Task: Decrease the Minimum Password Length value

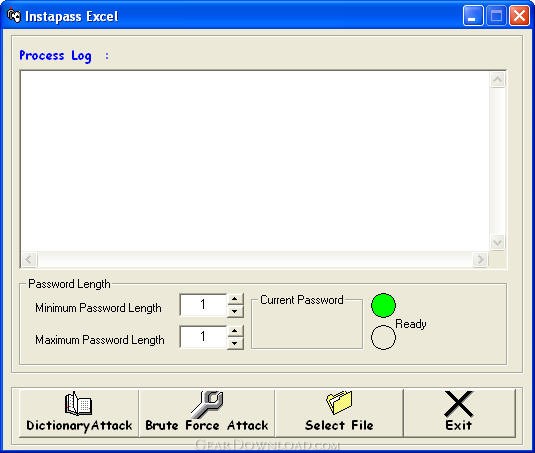Action: [x=234, y=311]
